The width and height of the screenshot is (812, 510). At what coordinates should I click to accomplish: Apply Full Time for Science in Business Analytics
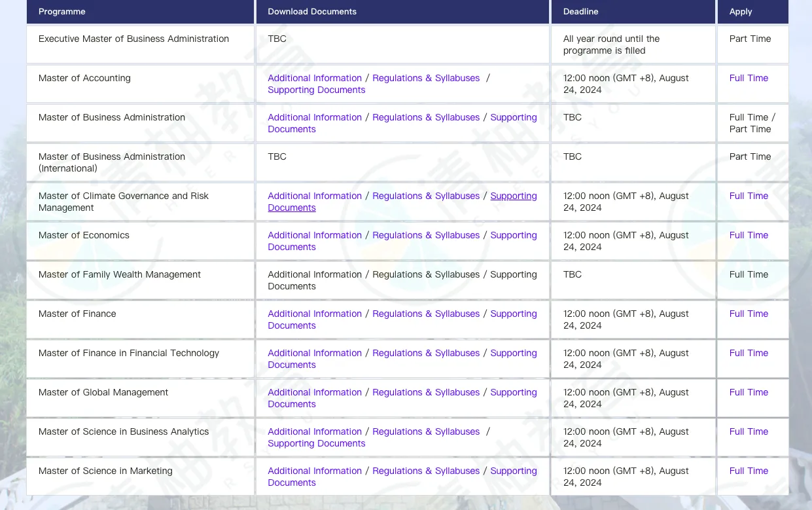(x=749, y=431)
